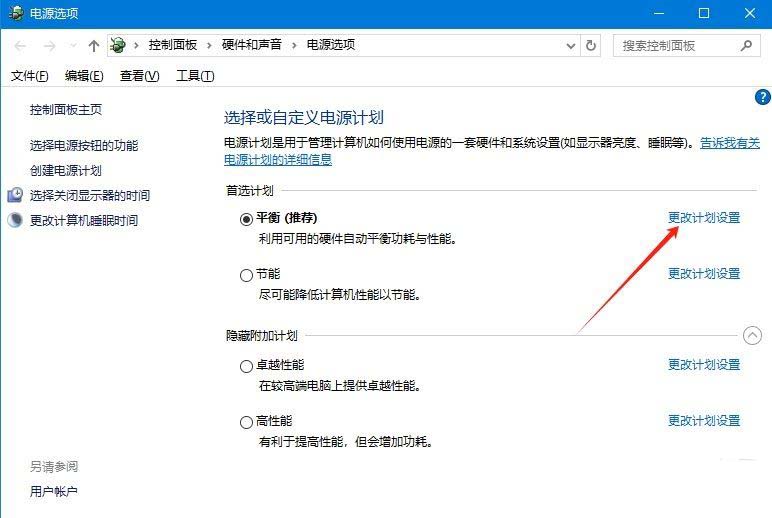Click the power options title bar icon
Image resolution: width=772 pixels, height=518 pixels.
point(16,13)
